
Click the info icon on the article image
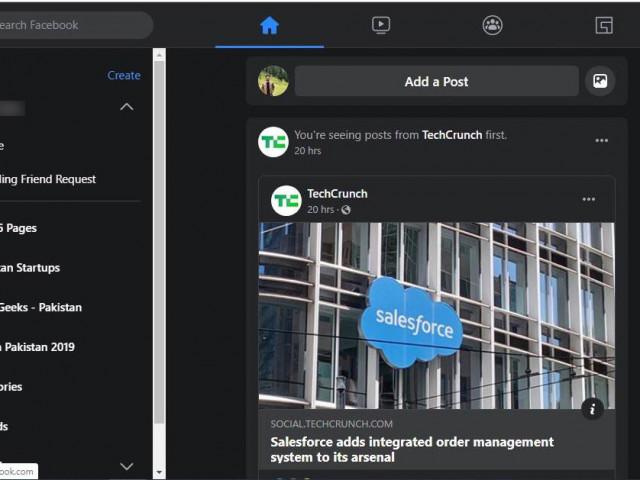pos(592,409)
